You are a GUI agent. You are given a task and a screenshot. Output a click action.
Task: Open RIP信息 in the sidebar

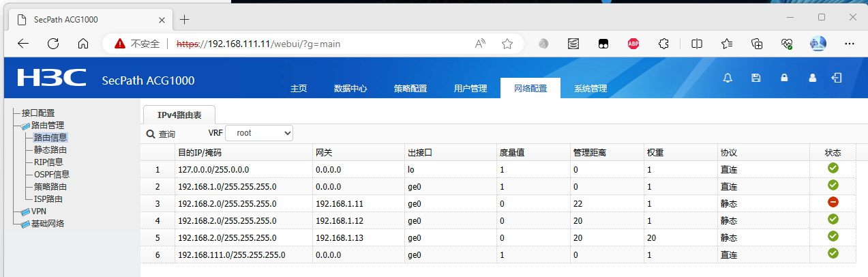coord(48,162)
